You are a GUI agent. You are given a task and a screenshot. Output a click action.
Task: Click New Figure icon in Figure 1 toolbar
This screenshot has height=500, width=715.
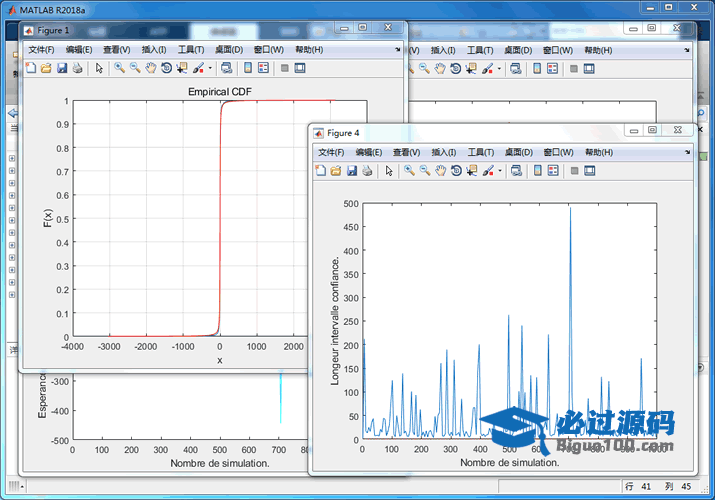[x=31, y=68]
